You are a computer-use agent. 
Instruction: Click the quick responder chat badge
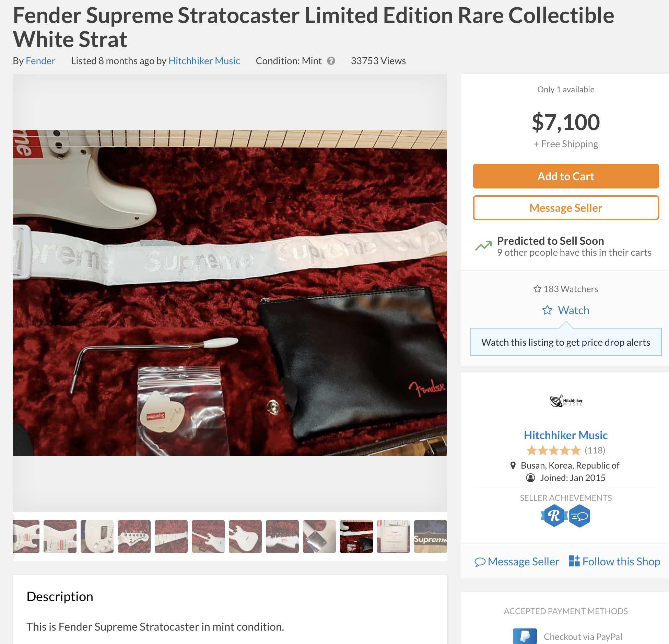tap(579, 516)
